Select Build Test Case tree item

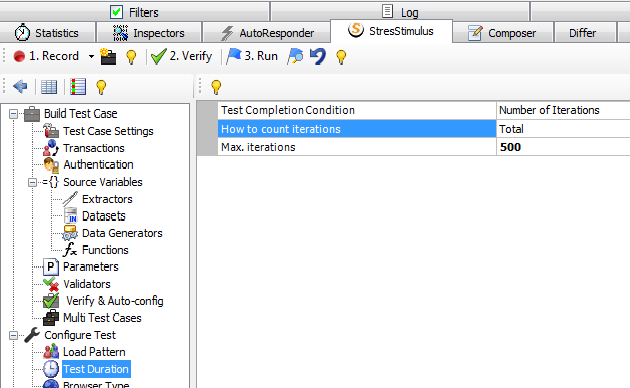point(80,114)
